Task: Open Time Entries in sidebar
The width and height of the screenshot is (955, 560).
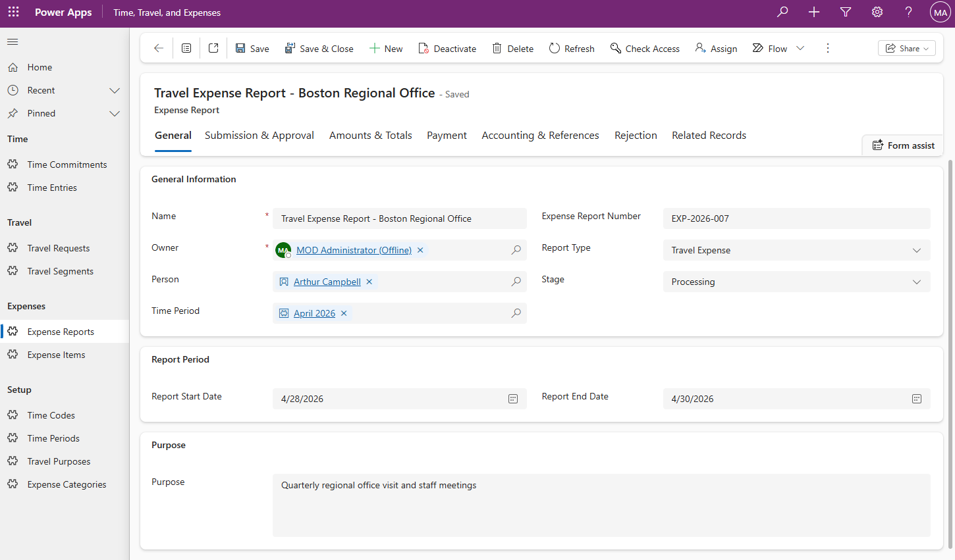Action: pos(65,188)
